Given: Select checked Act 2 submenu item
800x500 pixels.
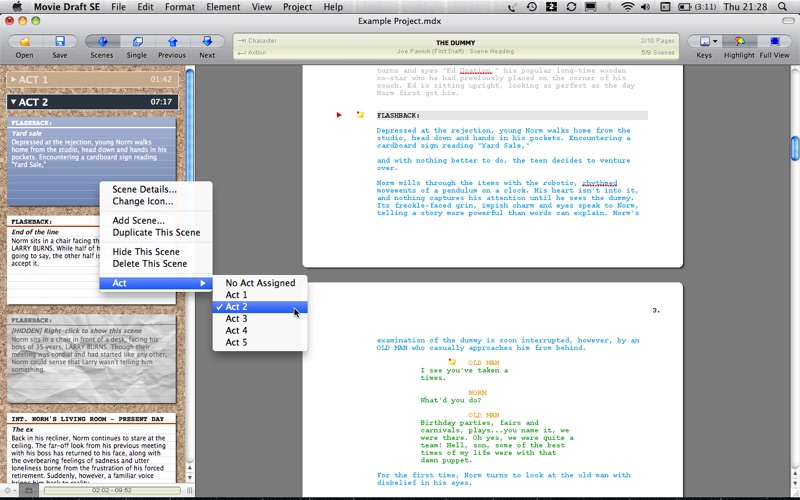Looking at the screenshot, I should (236, 307).
